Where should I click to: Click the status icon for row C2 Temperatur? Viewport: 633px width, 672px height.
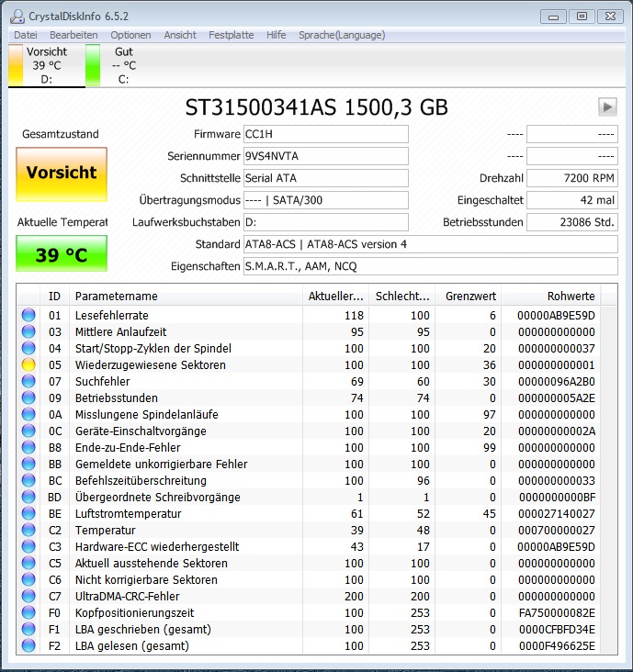click(28, 530)
